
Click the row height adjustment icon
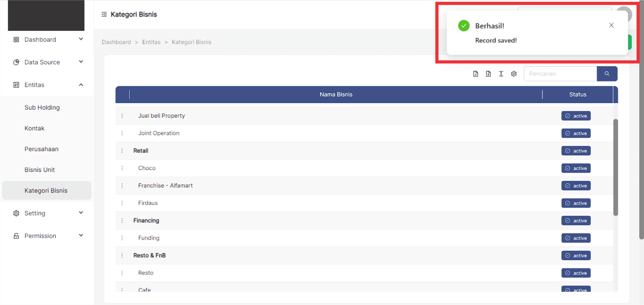[501, 74]
